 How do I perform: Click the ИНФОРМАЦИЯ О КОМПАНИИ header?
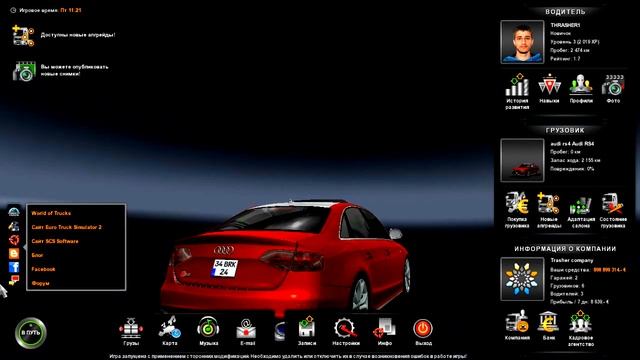[x=565, y=249]
